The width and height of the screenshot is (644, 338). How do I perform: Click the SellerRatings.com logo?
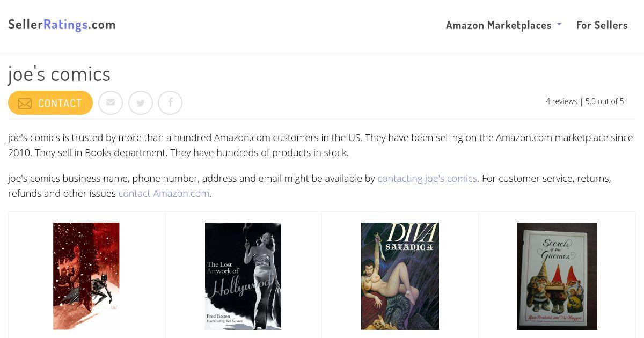(62, 25)
